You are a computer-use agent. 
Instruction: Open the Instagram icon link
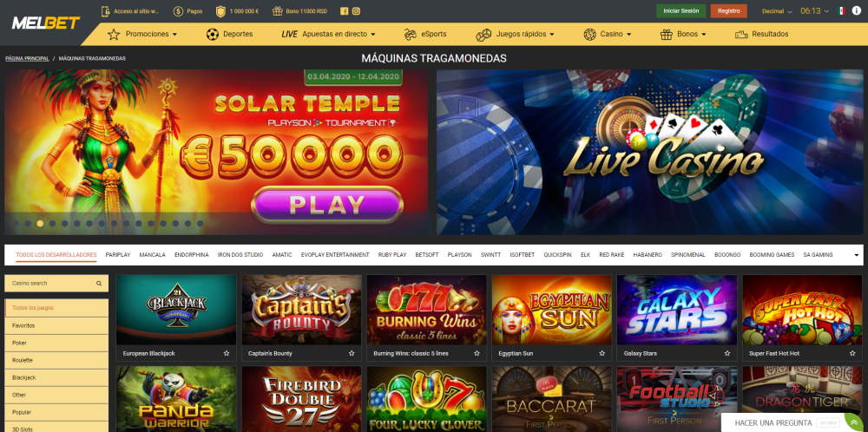click(357, 11)
